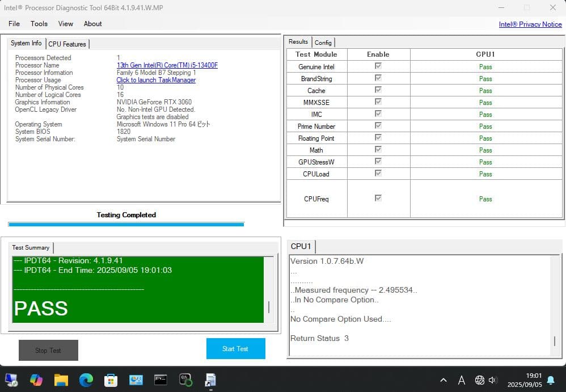
Task: Expand hidden icons in the system tray
Action: click(444, 380)
